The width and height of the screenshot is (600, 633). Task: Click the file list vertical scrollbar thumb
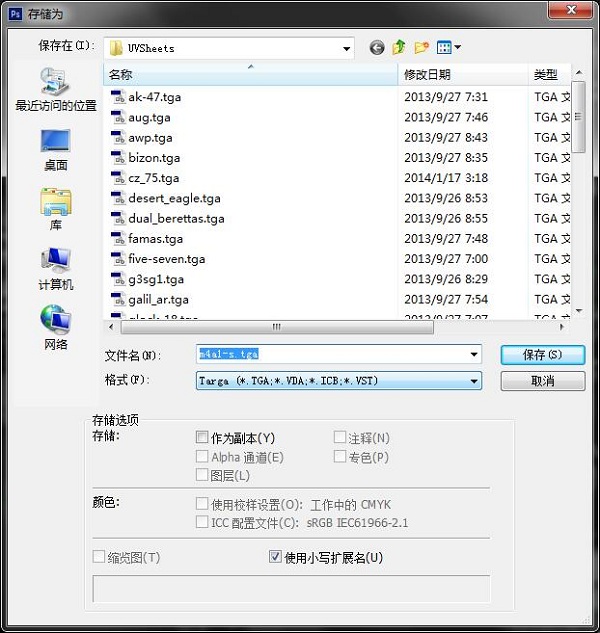click(x=579, y=117)
